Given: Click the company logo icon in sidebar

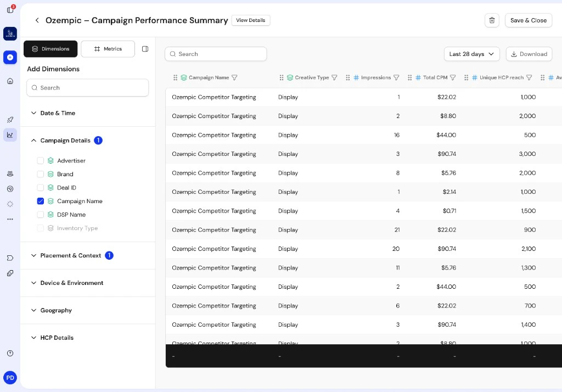Looking at the screenshot, I should pos(10,33).
